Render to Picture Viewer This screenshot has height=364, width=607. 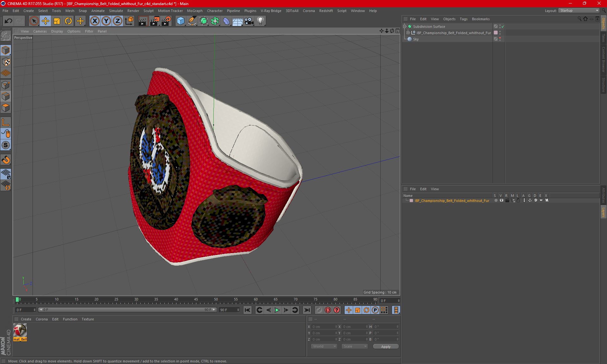(155, 21)
